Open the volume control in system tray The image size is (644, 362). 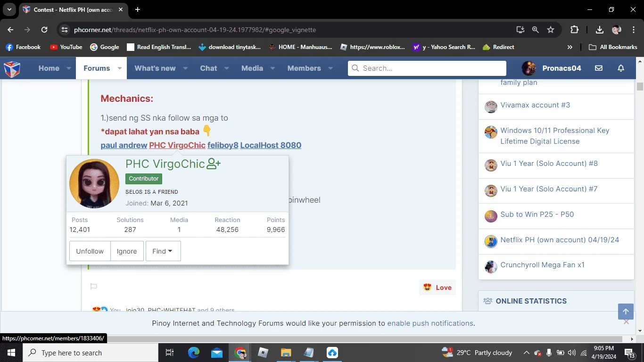(x=572, y=353)
